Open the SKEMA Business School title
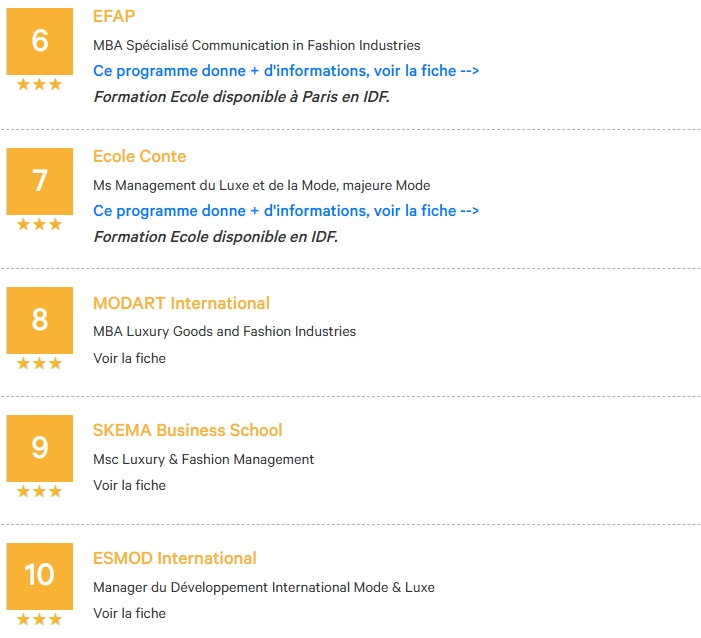701x638 pixels. pos(188,430)
